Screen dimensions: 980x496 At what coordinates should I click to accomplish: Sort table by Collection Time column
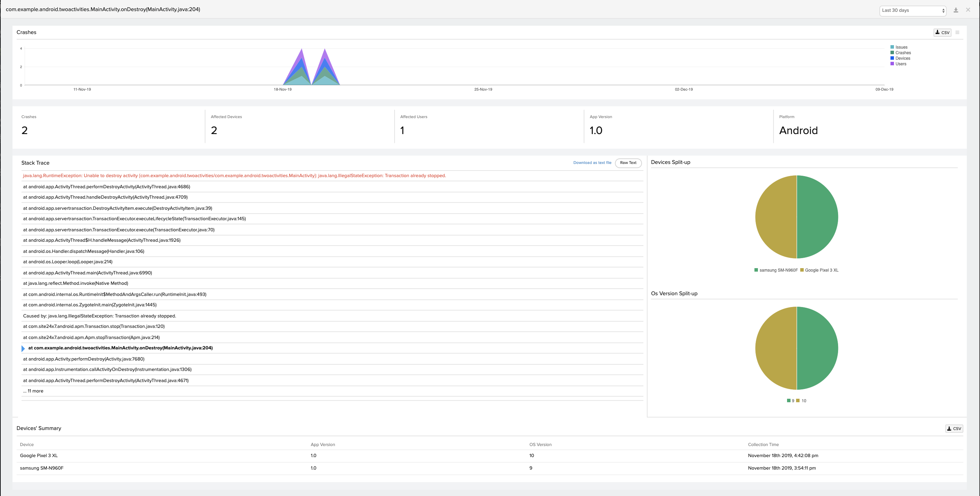[763, 445]
